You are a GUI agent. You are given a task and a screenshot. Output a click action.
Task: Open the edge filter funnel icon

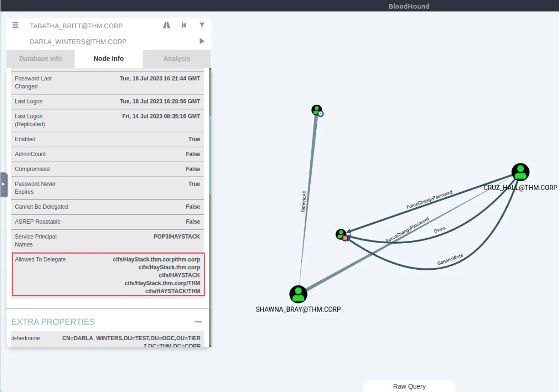click(x=202, y=25)
